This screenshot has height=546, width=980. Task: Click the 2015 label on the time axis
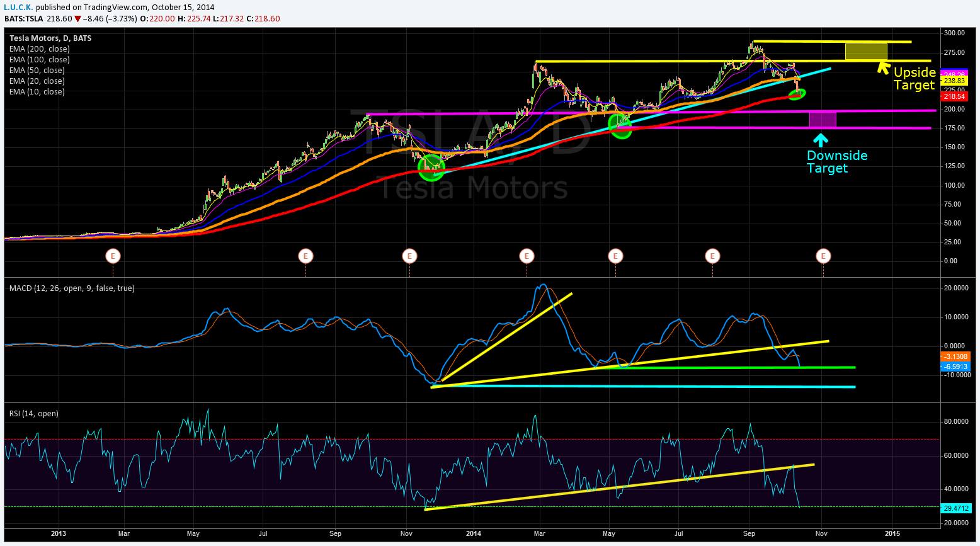point(892,533)
